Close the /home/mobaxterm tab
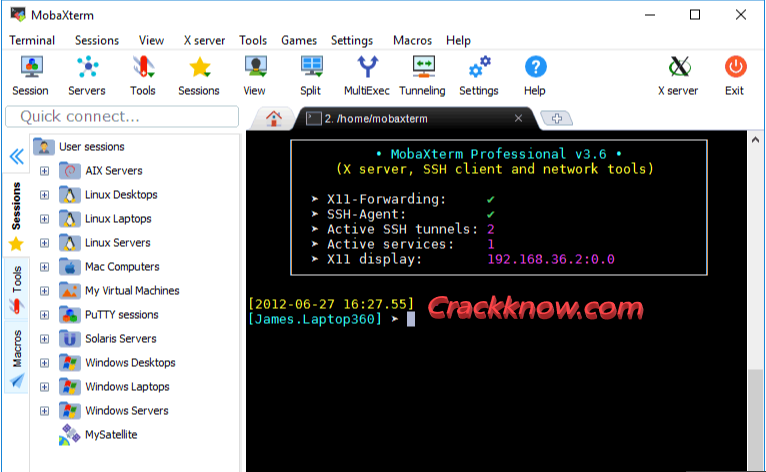The width and height of the screenshot is (766, 472). [x=518, y=118]
